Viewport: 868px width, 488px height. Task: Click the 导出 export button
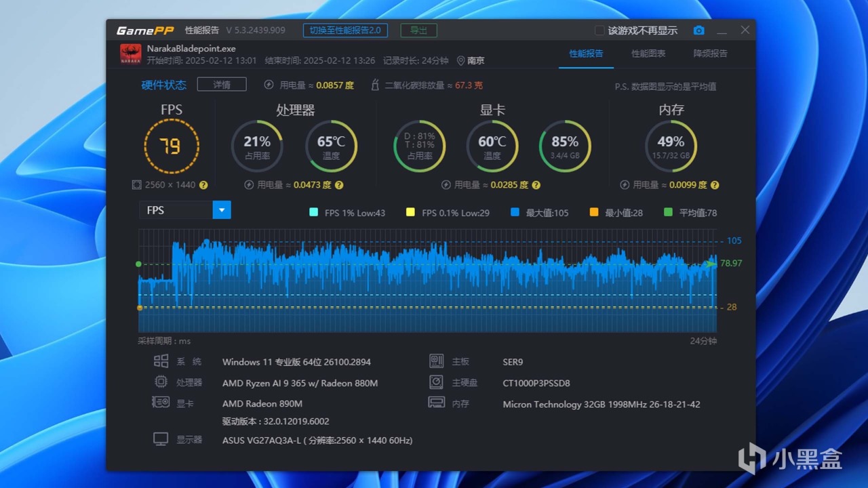point(418,30)
